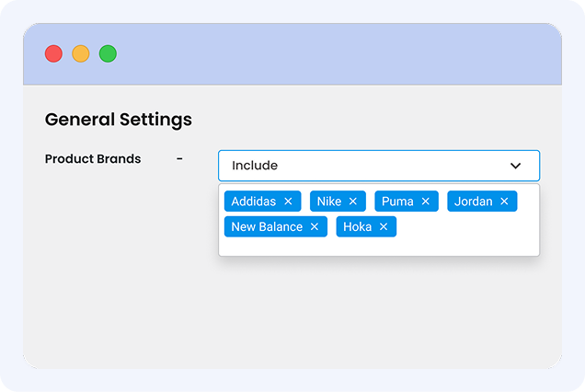Remove the Nike tag
The width and height of the screenshot is (585, 392).
353,202
